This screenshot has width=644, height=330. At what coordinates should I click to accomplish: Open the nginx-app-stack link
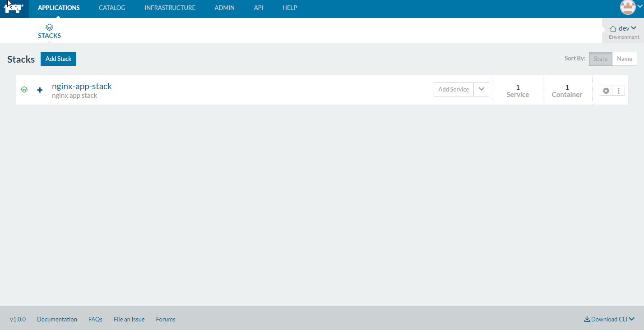click(82, 86)
